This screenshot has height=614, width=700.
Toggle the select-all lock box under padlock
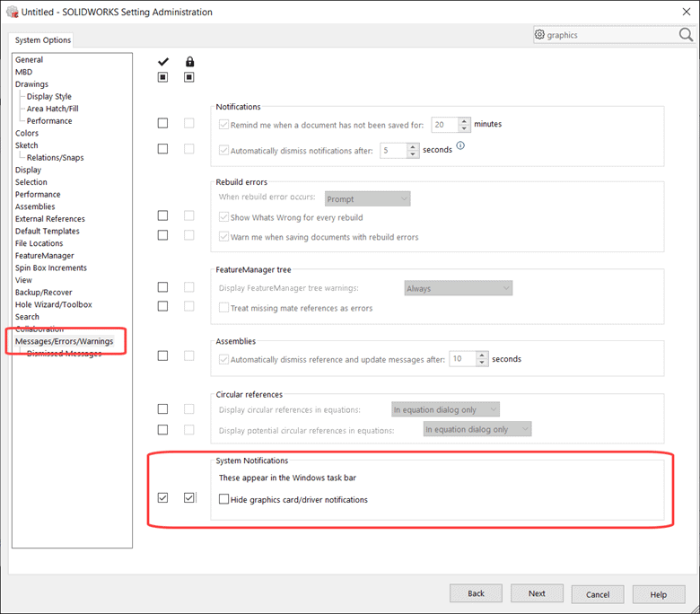(188, 77)
